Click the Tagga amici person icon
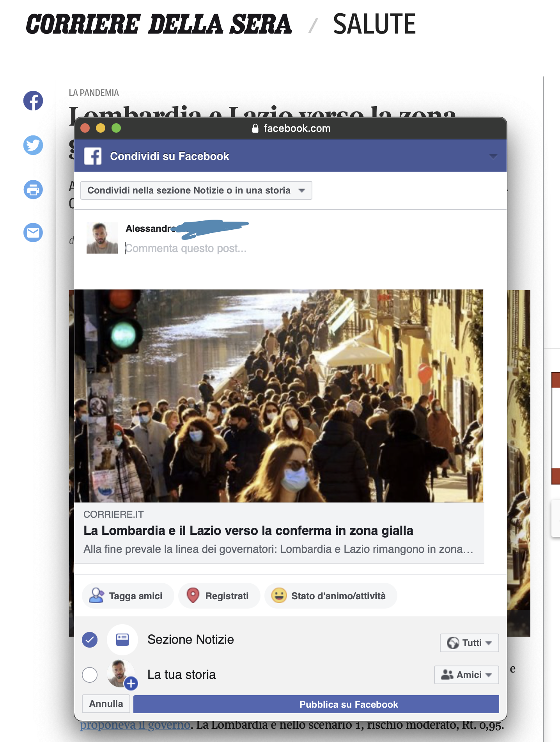560x742 pixels. click(x=96, y=596)
